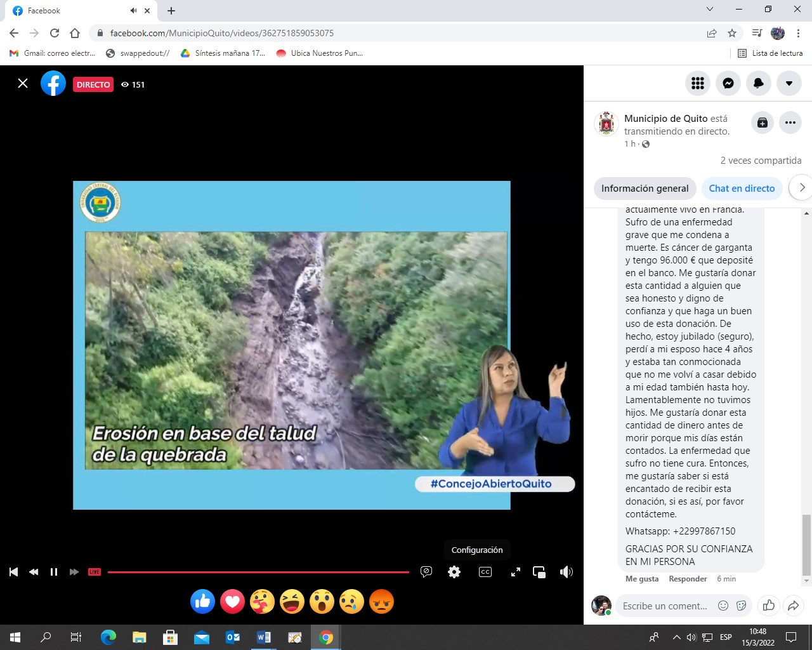Viewport: 812px width, 650px height.
Task: React with the Wow emoji
Action: coord(322,601)
